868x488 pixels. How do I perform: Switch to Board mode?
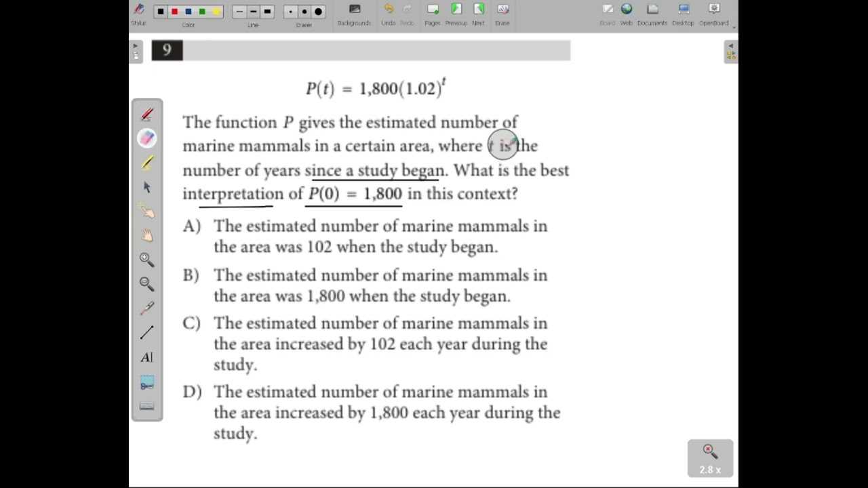pos(608,14)
